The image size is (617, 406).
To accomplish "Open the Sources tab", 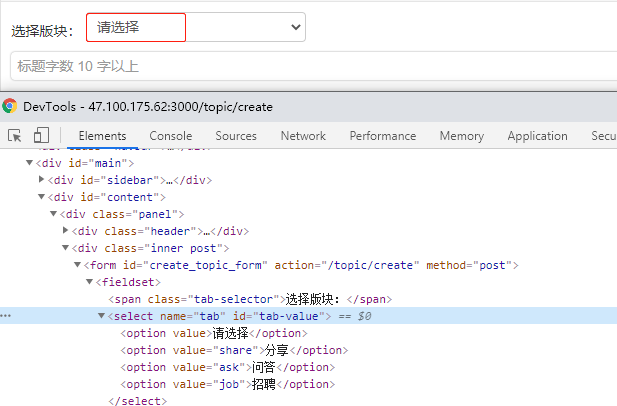I will pyautogui.click(x=236, y=136).
